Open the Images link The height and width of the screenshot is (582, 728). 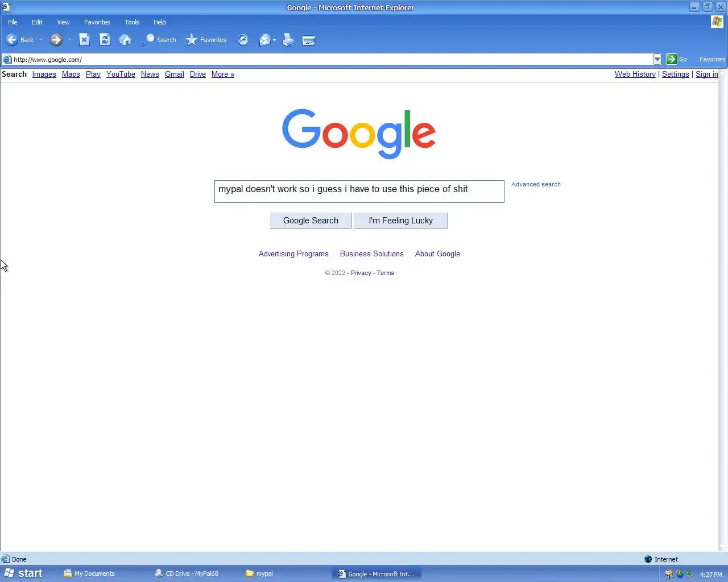pos(44,74)
